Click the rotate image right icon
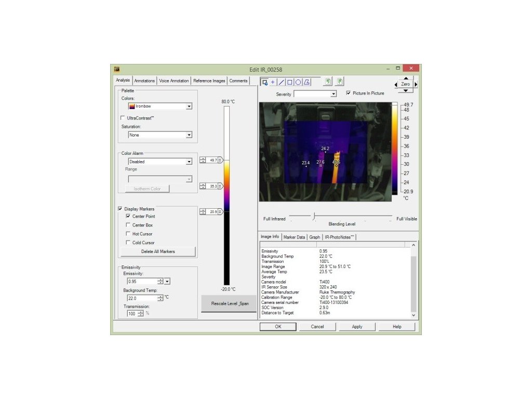Screen dimensions: 532x399 point(340,82)
